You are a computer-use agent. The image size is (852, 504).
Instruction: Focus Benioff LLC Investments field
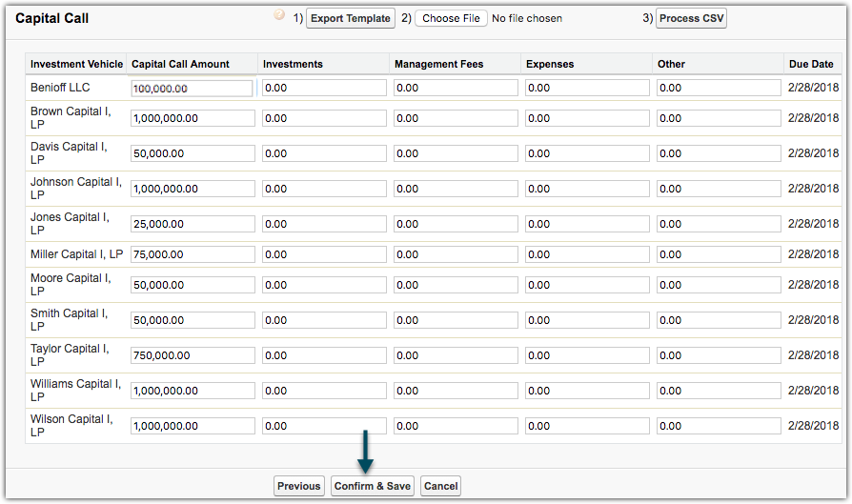point(324,88)
